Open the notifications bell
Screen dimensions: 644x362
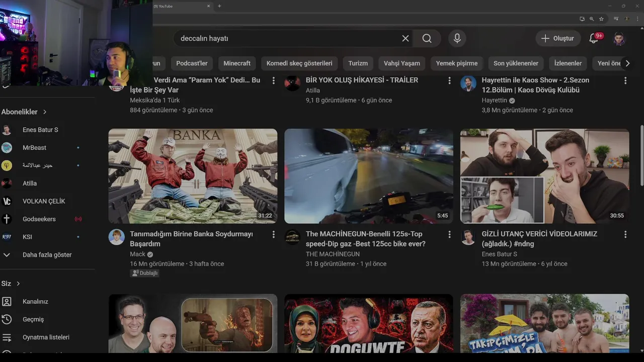tap(594, 38)
